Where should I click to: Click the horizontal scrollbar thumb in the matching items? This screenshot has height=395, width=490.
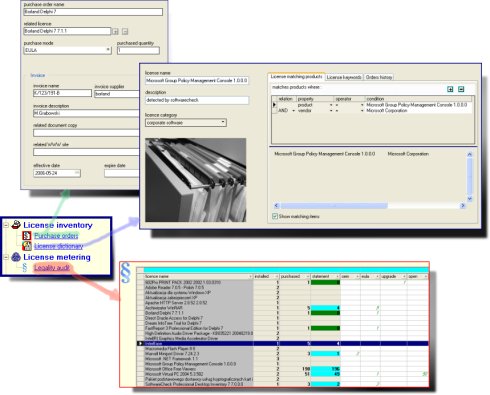(334, 206)
